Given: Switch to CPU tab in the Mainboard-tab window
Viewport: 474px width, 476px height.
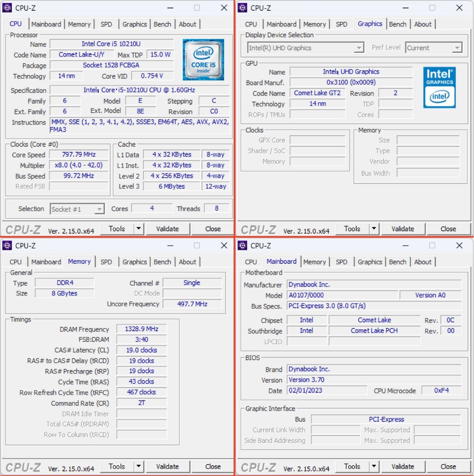Looking at the screenshot, I should [x=251, y=262].
